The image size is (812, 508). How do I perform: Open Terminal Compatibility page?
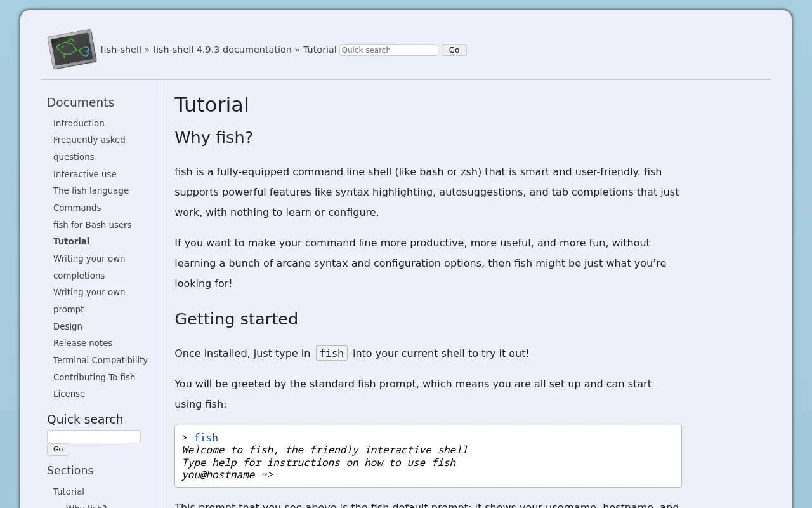click(x=100, y=360)
